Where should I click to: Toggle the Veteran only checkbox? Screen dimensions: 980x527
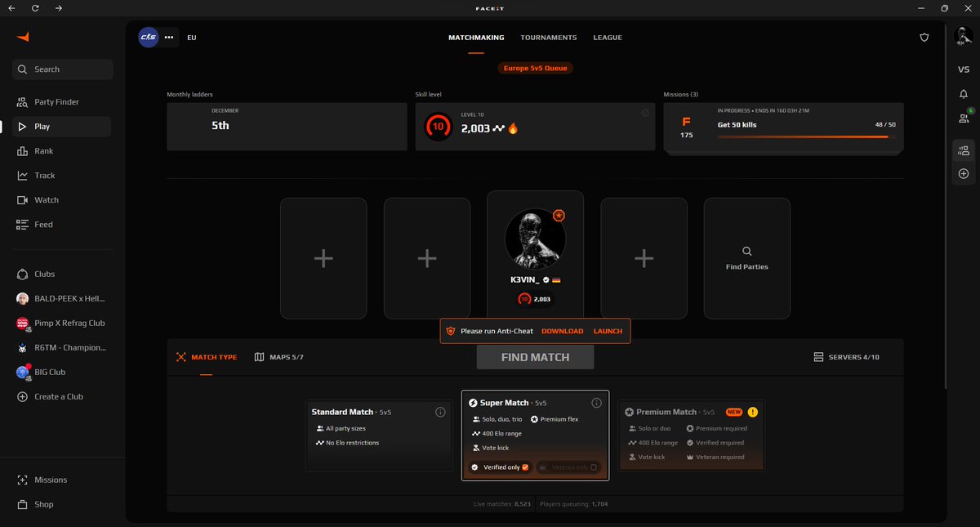pos(595,467)
